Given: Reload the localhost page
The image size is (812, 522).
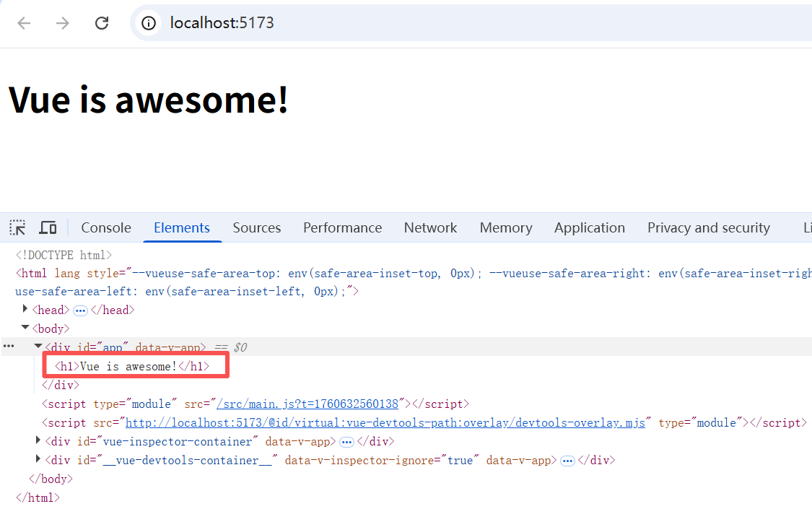Looking at the screenshot, I should click(x=102, y=23).
